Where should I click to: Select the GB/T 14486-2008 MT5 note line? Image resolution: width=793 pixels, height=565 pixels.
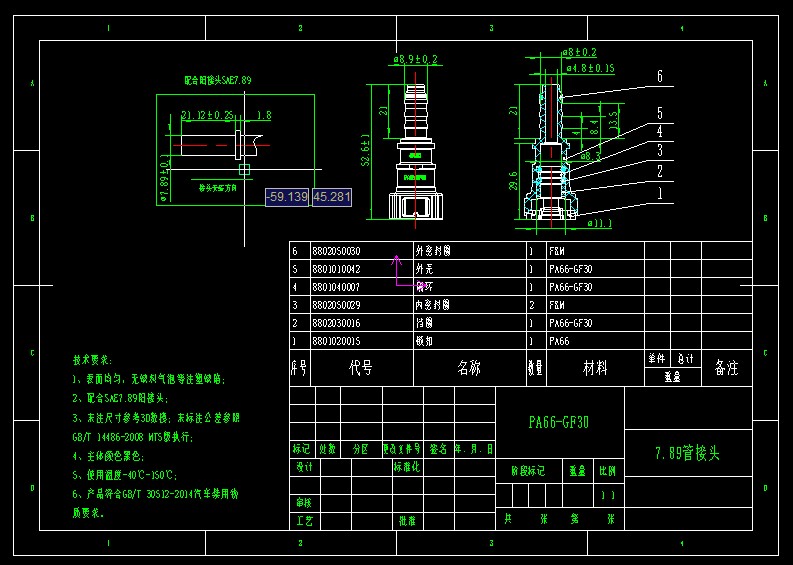[x=133, y=437]
